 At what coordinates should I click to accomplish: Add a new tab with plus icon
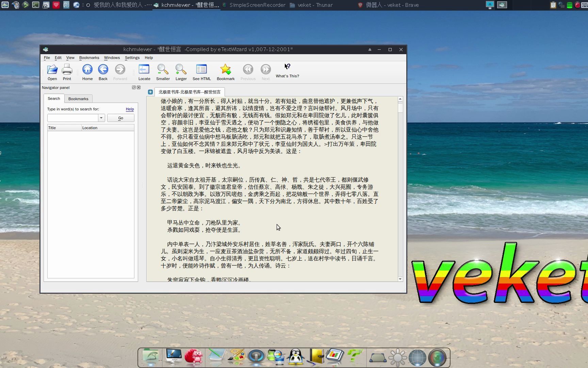point(150,92)
